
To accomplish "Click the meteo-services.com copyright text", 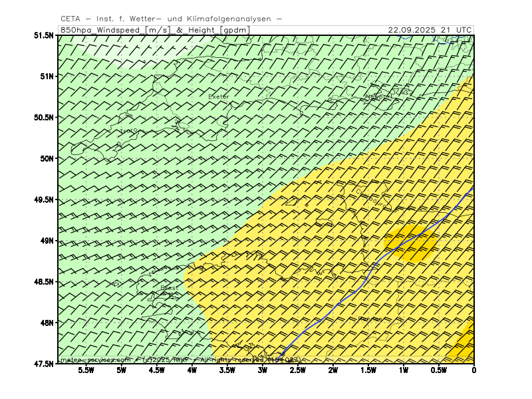I will point(180,359).
